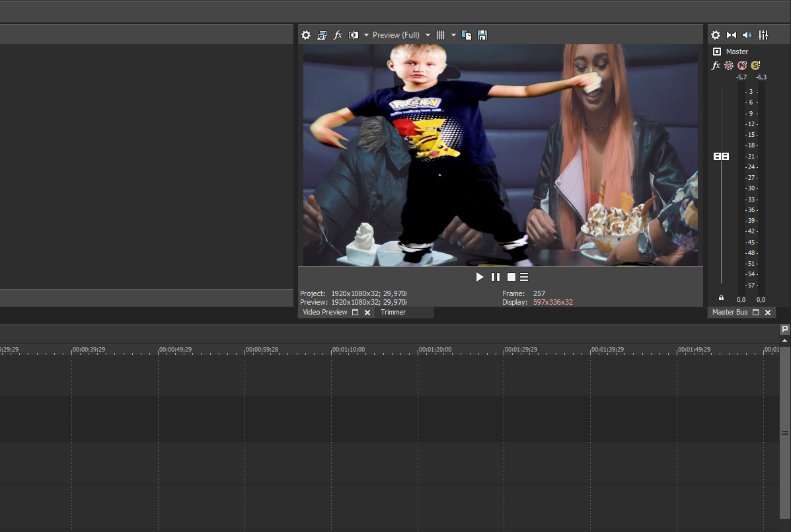This screenshot has height=532, width=791.
Task: Open Mixing Console sliders icon
Action: (x=763, y=35)
